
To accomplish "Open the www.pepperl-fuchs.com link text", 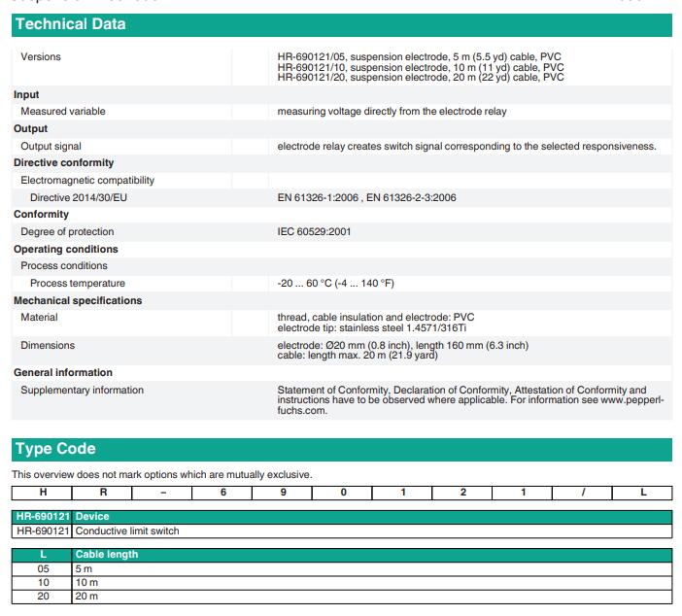I will click(x=630, y=400).
